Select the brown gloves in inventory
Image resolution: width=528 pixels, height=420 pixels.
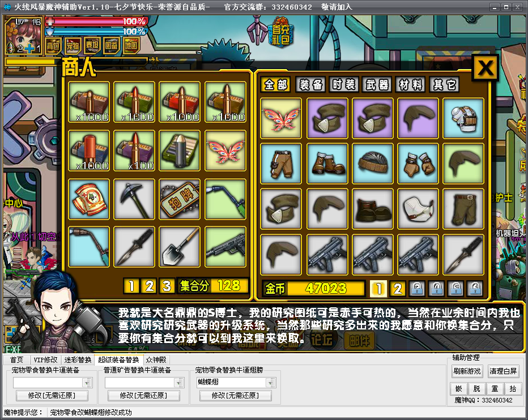pyautogui.click(x=418, y=164)
